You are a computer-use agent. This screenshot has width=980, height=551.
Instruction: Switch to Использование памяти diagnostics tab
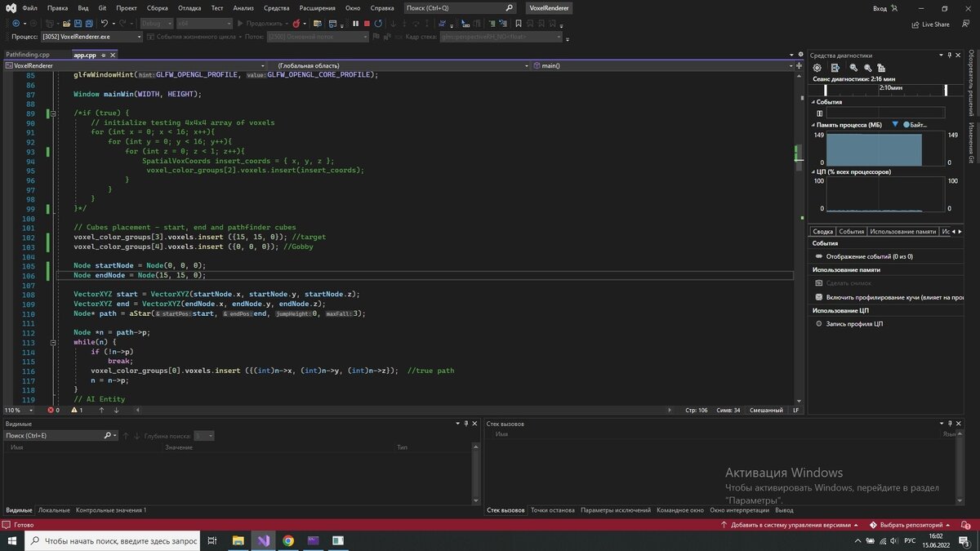(902, 231)
